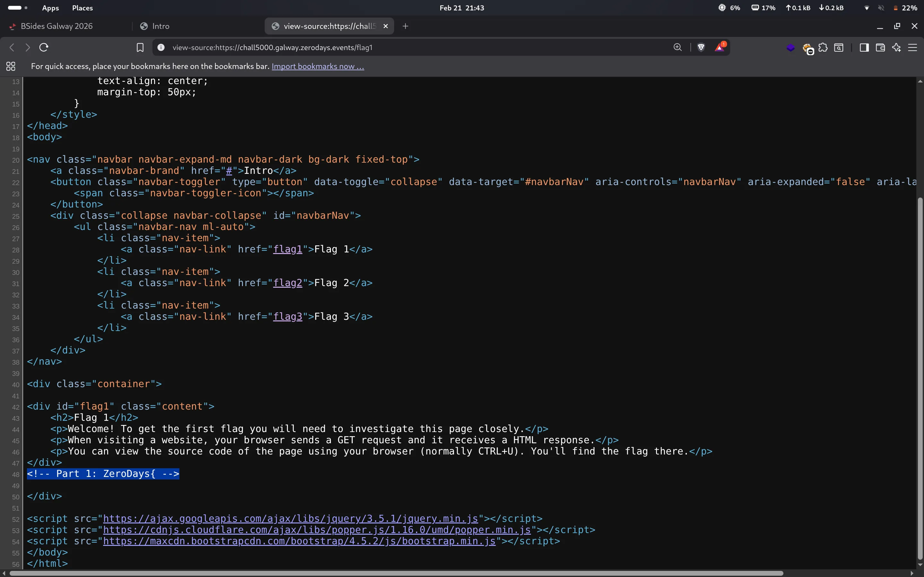Click the Brave Rewards triangle icon
This screenshot has width=924, height=577.
[720, 47]
